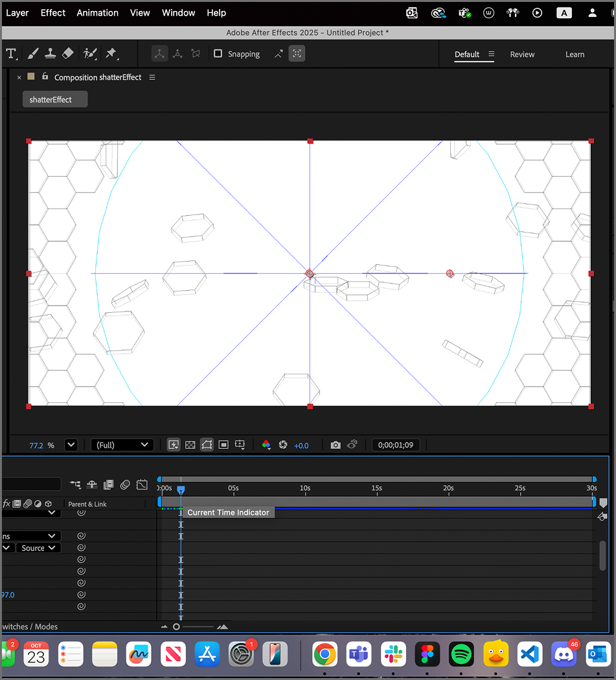Toggle the composition panel lock icon
616x680 pixels.
tap(45, 76)
